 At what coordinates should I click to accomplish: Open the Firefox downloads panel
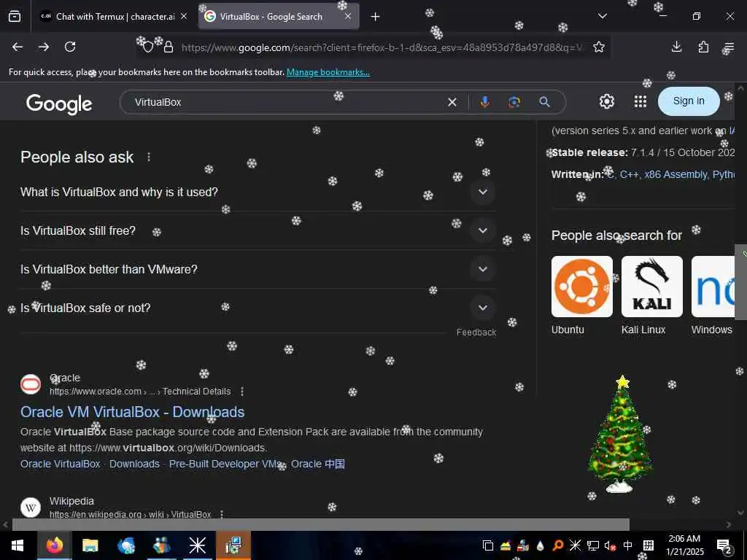[x=676, y=47]
